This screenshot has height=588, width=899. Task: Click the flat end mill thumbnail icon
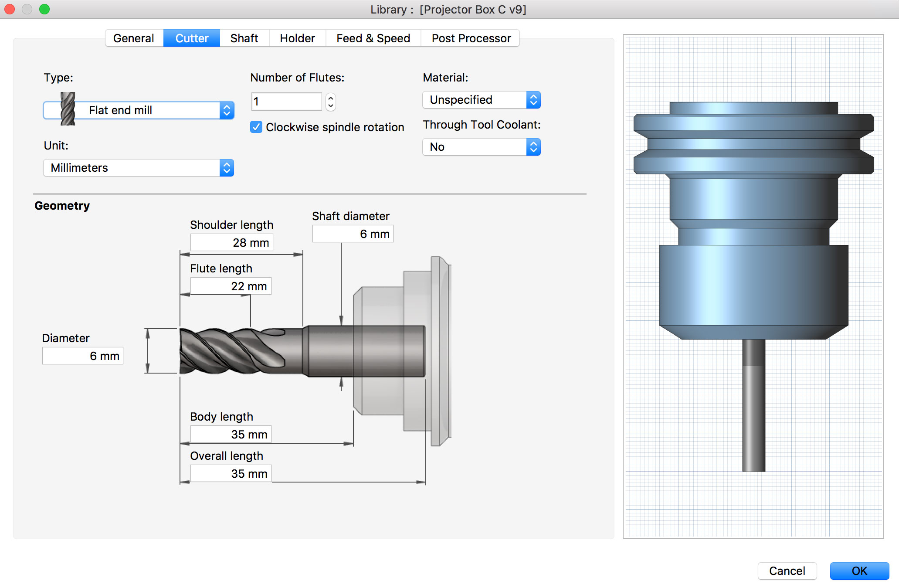coord(68,109)
